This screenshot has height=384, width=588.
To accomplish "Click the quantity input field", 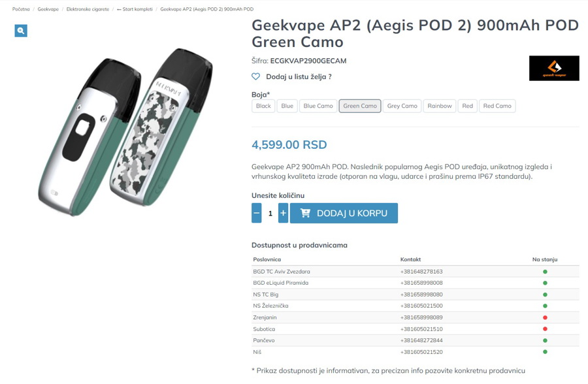I will 270,213.
